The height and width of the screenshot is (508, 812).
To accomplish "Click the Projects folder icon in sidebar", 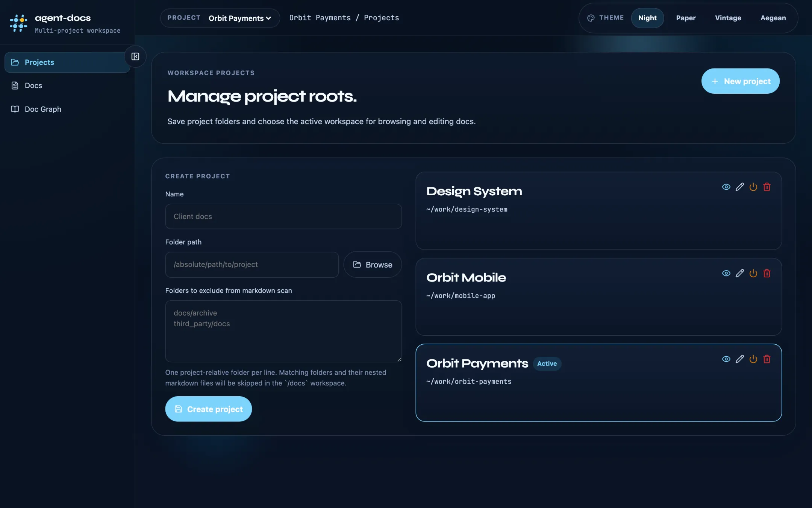I will 15,62.
